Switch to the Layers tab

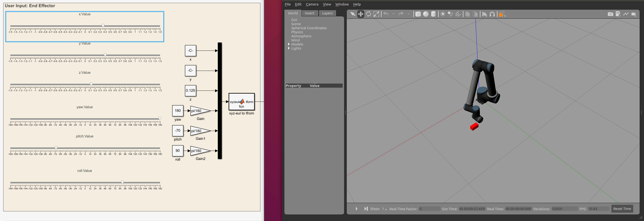pyautogui.click(x=327, y=13)
